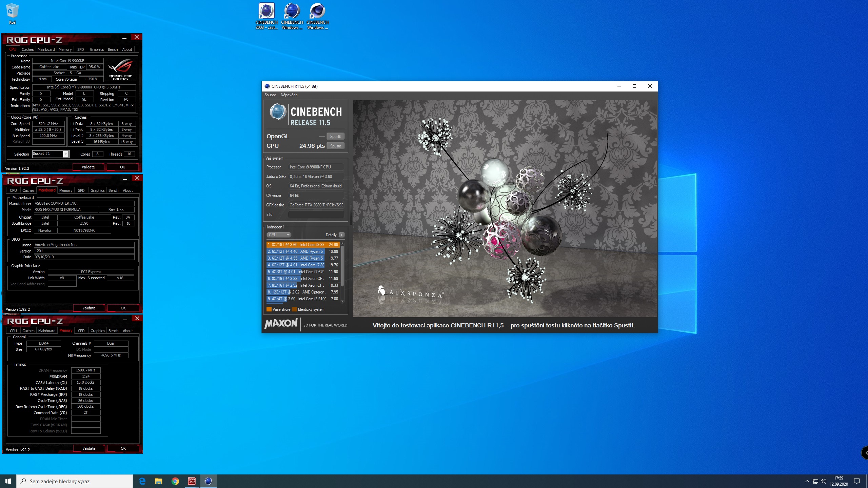The height and width of the screenshot is (488, 868).
Task: Open Bench tab in top CPU-Z window
Action: pos(113,49)
